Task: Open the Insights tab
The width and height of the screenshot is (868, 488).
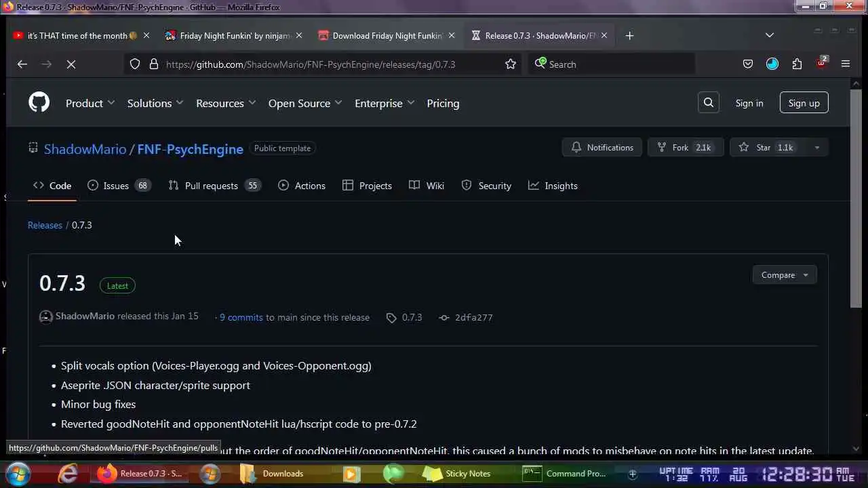Action: point(553,186)
